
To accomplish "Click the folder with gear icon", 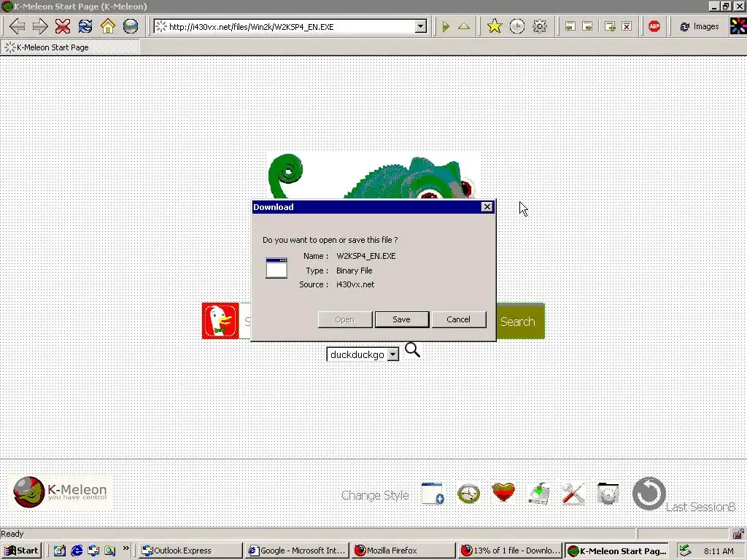I will (608, 494).
